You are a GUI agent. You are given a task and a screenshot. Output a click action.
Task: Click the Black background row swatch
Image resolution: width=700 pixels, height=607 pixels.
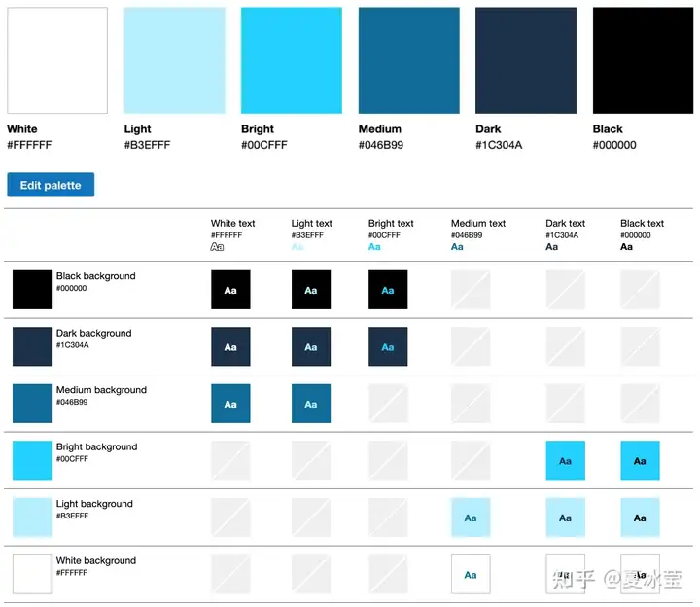(x=32, y=290)
